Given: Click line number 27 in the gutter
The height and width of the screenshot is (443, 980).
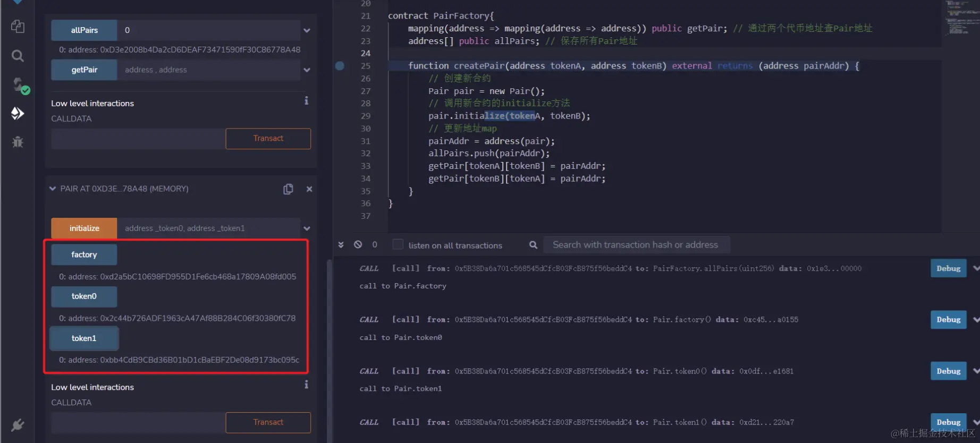Looking at the screenshot, I should [365, 91].
